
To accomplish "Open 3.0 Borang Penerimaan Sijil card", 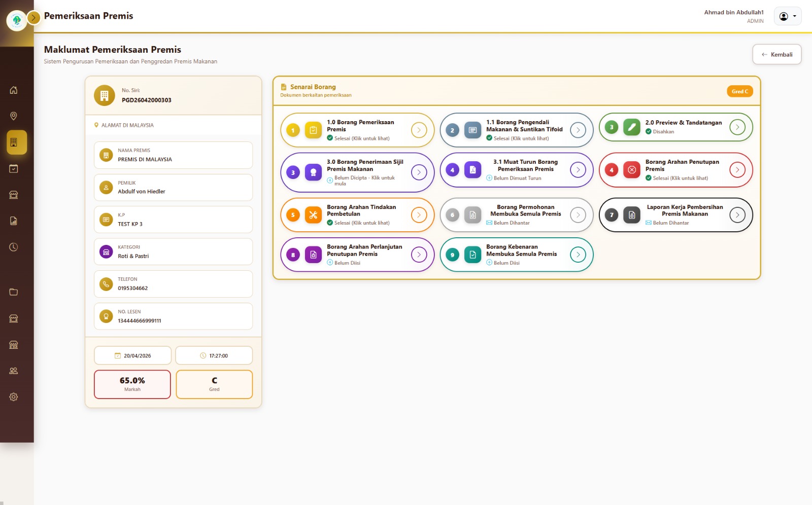I will (357, 172).
